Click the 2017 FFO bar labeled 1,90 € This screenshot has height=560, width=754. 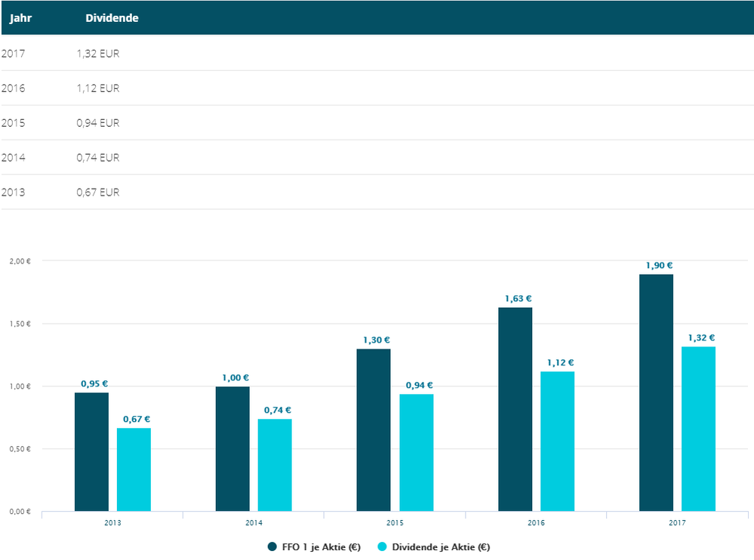click(x=656, y=392)
